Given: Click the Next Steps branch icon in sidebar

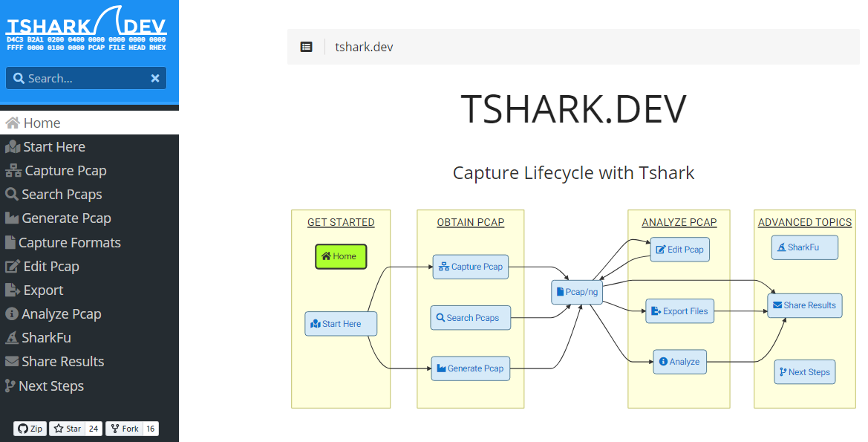Looking at the screenshot, I should pos(10,386).
